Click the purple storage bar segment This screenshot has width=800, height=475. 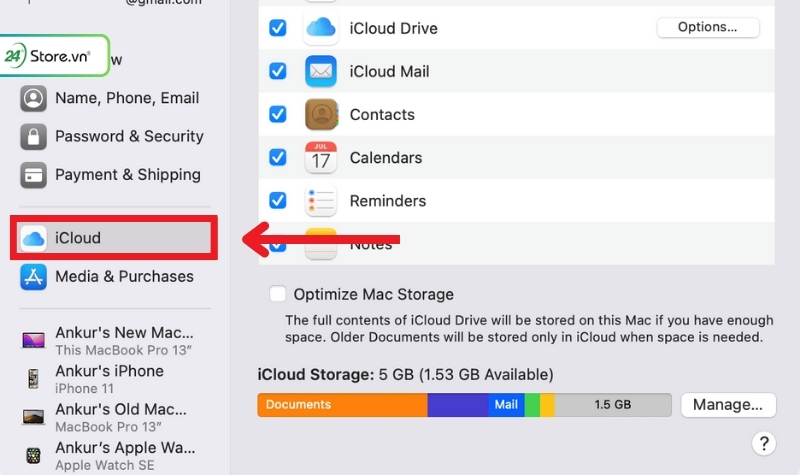pos(458,405)
